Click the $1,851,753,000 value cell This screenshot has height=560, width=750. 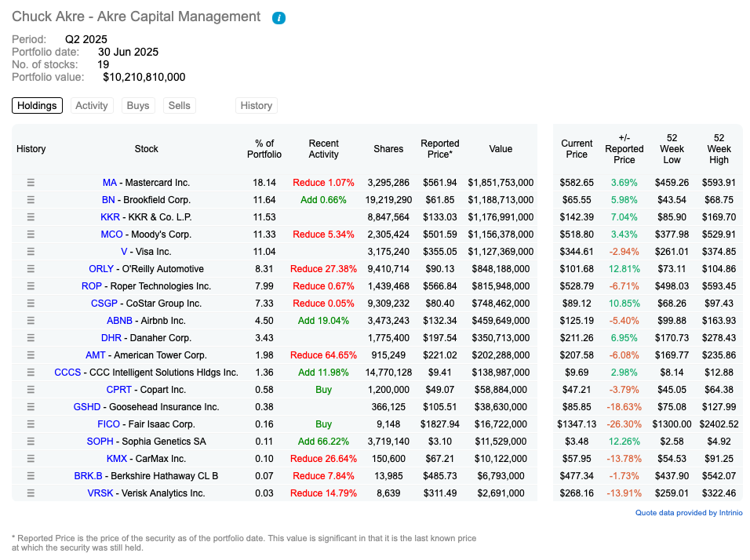(x=501, y=183)
